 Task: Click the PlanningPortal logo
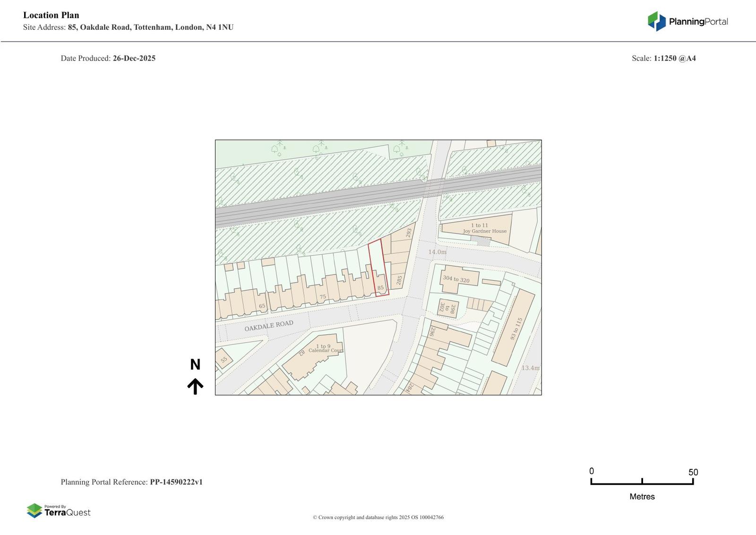(x=687, y=21)
